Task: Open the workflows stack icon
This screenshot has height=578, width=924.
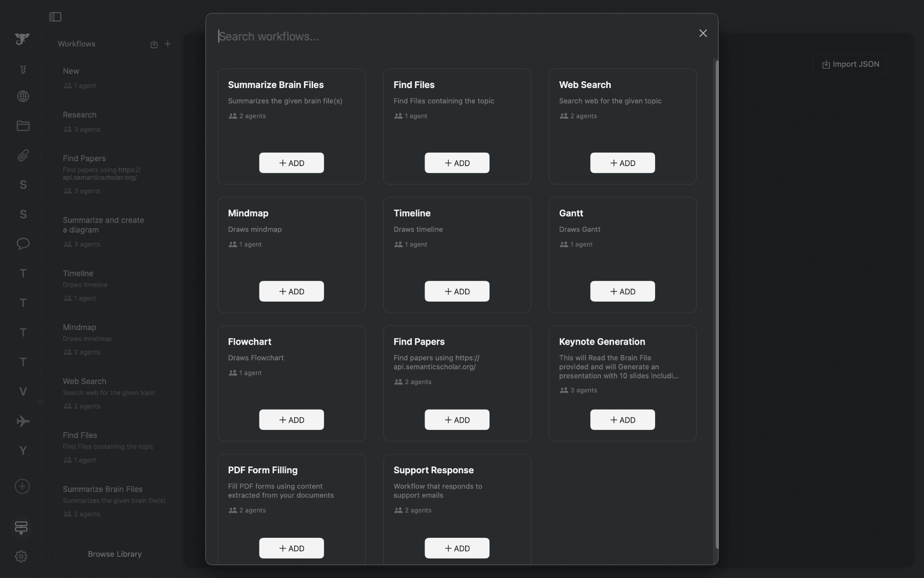Action: coord(21,527)
